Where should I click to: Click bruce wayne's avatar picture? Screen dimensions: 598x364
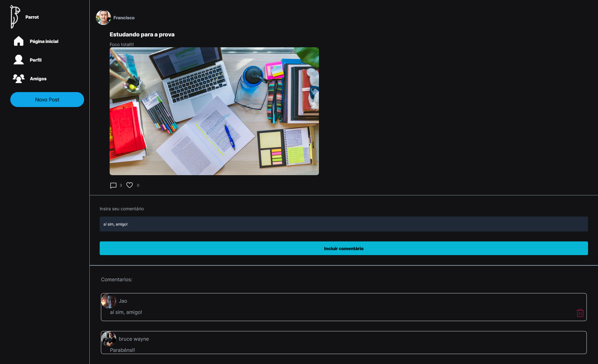(109, 339)
